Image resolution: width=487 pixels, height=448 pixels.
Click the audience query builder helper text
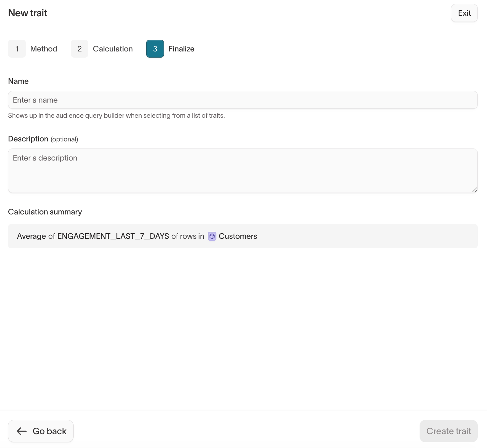(x=116, y=116)
